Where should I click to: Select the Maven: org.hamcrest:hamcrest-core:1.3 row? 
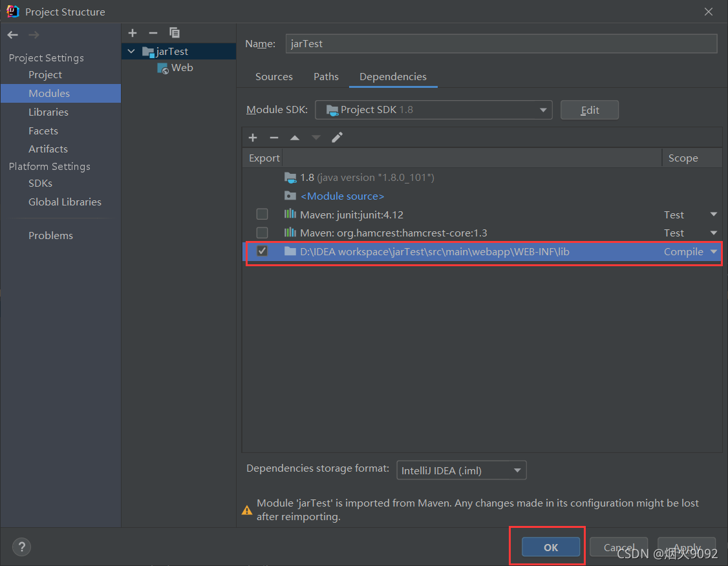point(482,233)
